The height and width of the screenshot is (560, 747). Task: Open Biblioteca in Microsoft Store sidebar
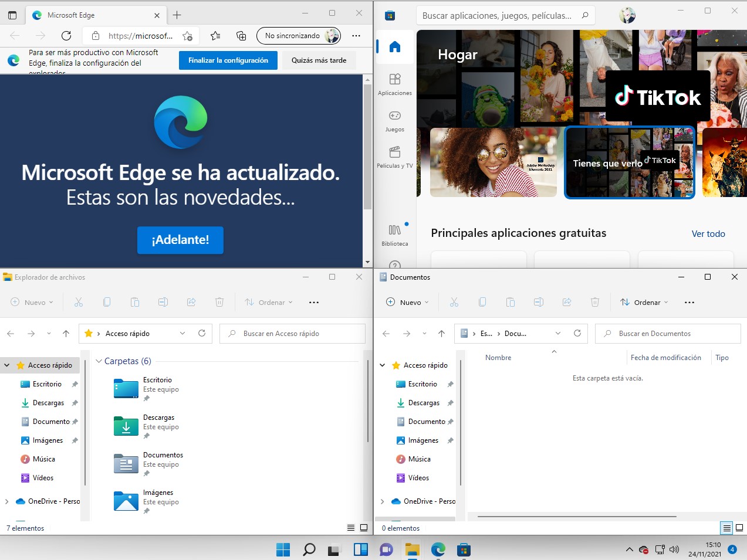[395, 235]
